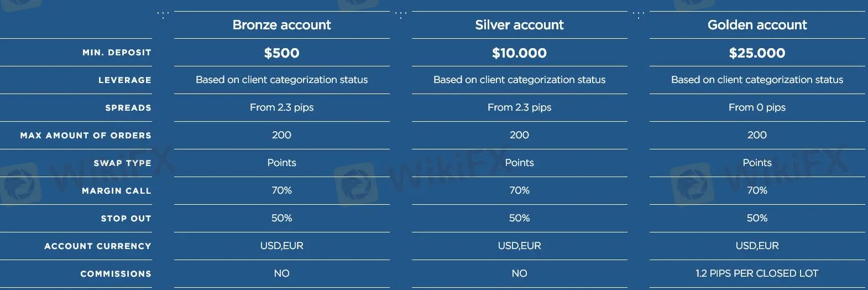This screenshot has height=290, width=868.
Task: Click the $10.000 Silver minimum deposit
Action: (519, 53)
